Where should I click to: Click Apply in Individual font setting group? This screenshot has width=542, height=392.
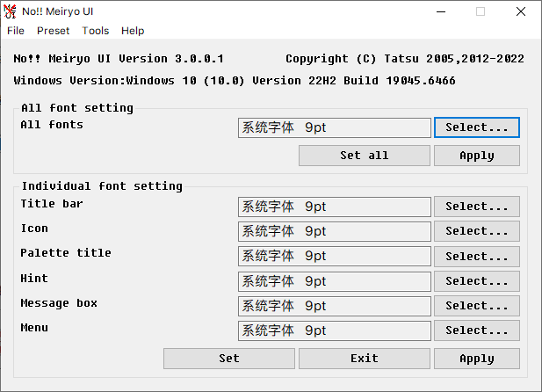477,359
